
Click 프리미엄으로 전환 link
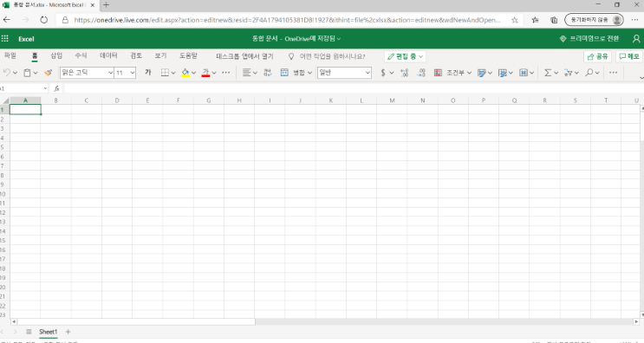(589, 39)
